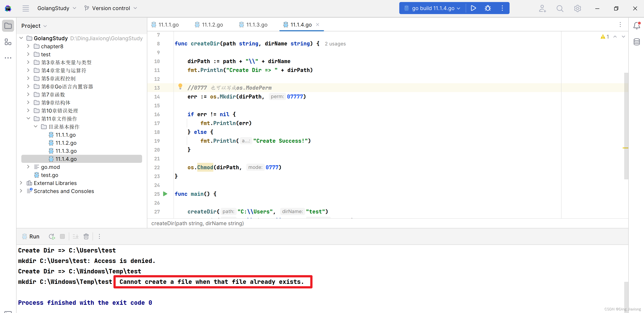The width and height of the screenshot is (644, 313).
Task: Click 'Process finished with the exit code 0'
Action: (85, 303)
